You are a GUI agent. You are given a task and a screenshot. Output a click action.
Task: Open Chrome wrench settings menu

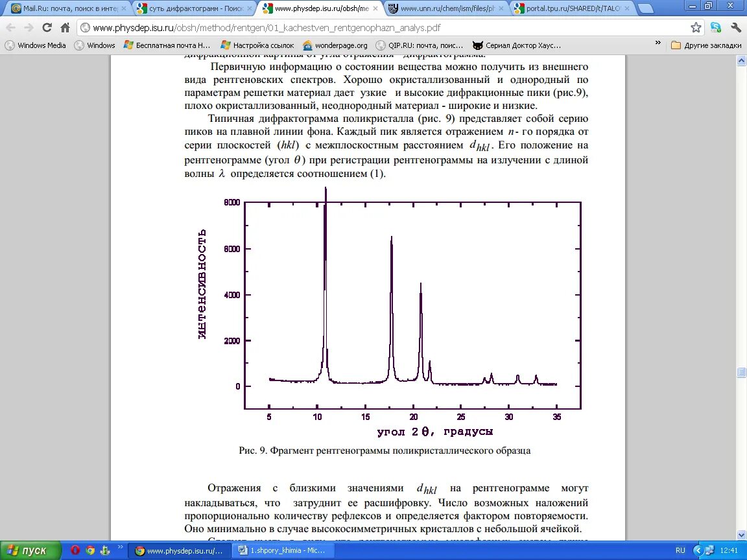735,28
